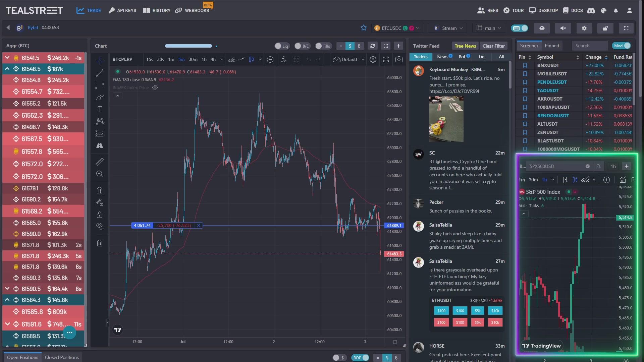
Task: Expand chart timeframe interval dropdown
Action: click(x=221, y=59)
